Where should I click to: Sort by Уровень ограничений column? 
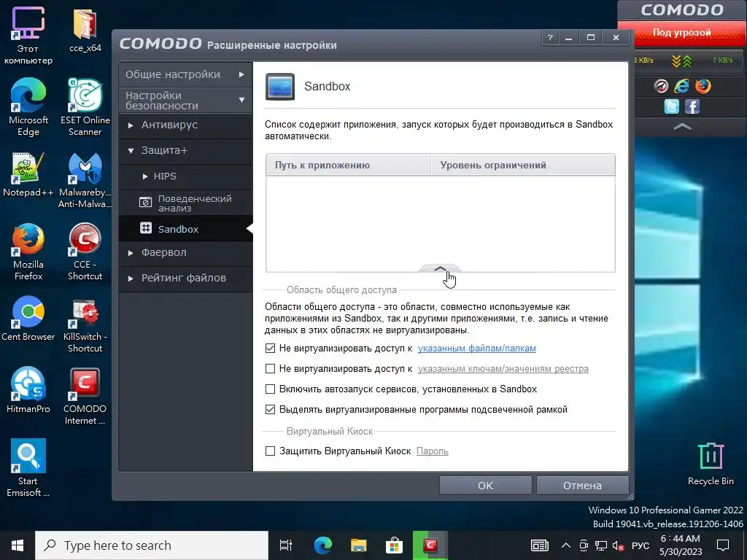(x=523, y=166)
